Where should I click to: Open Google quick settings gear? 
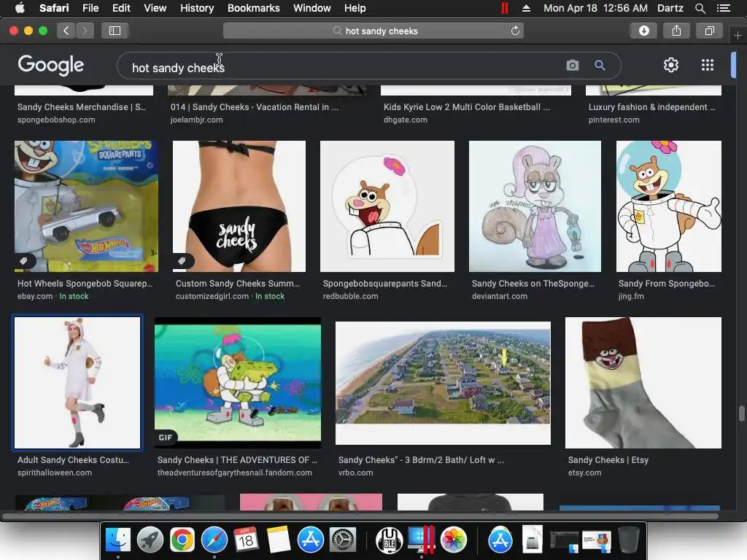671,65
